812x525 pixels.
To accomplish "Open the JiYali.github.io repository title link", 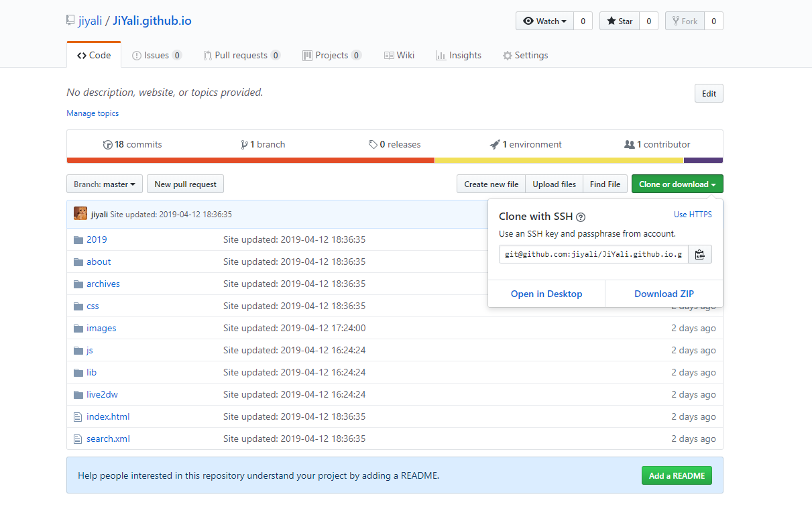I will [x=152, y=21].
